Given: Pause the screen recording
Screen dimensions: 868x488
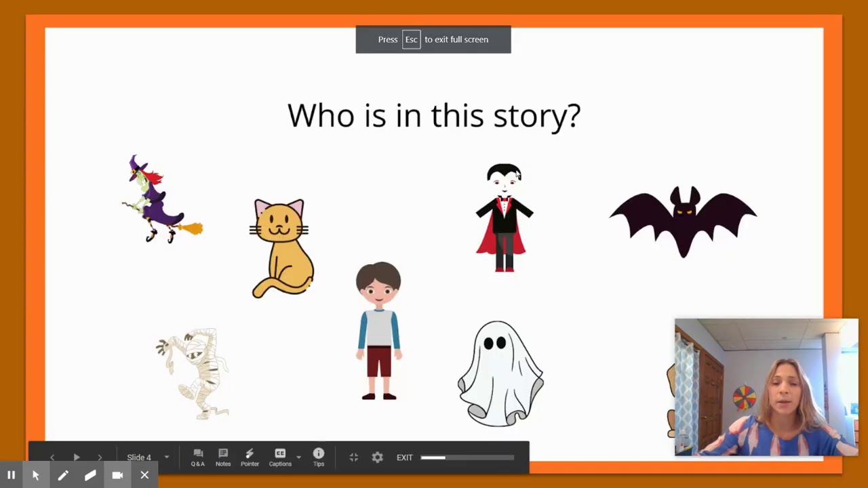Looking at the screenshot, I should [x=11, y=475].
